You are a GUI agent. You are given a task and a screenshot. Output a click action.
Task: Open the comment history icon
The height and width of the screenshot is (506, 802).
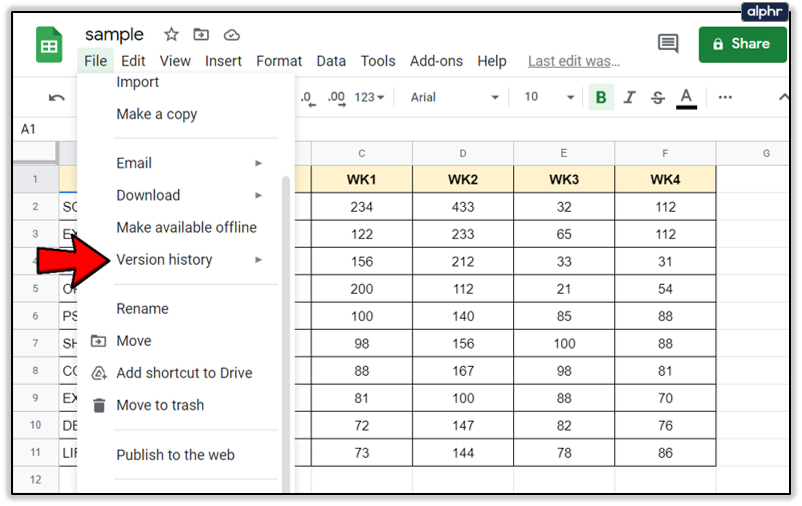(x=668, y=43)
